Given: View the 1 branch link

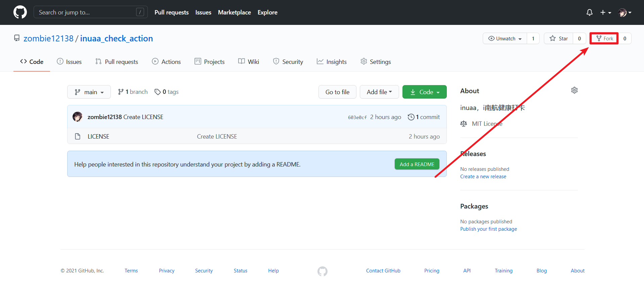Looking at the screenshot, I should [133, 92].
